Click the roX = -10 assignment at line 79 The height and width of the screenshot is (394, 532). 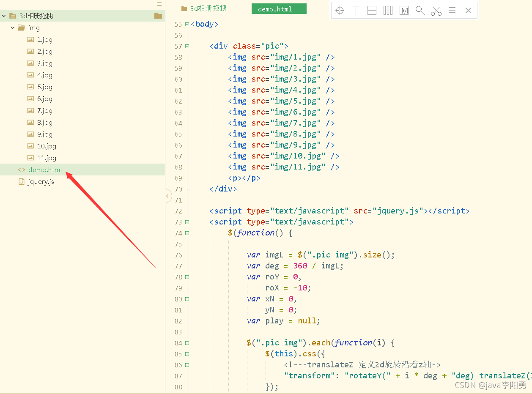(288, 288)
